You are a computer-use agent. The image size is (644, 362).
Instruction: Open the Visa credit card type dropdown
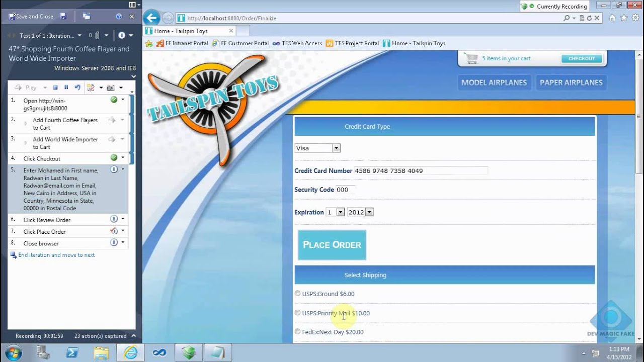pyautogui.click(x=317, y=148)
